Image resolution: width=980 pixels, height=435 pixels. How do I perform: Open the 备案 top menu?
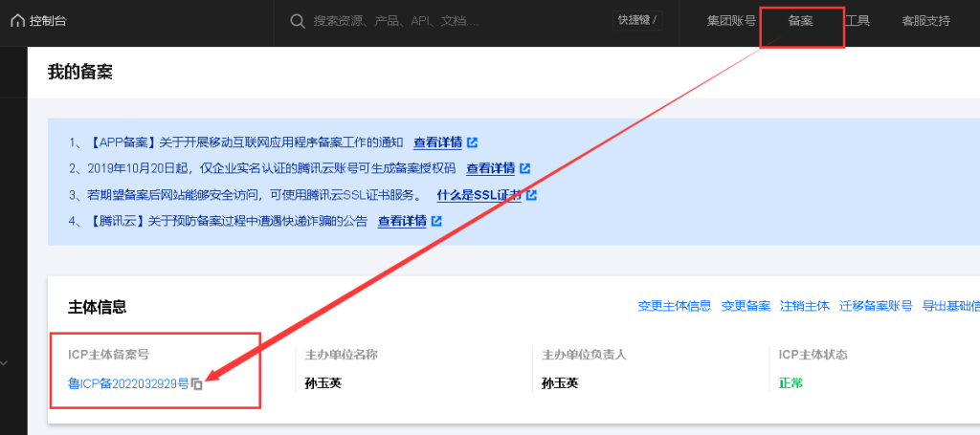click(x=800, y=21)
